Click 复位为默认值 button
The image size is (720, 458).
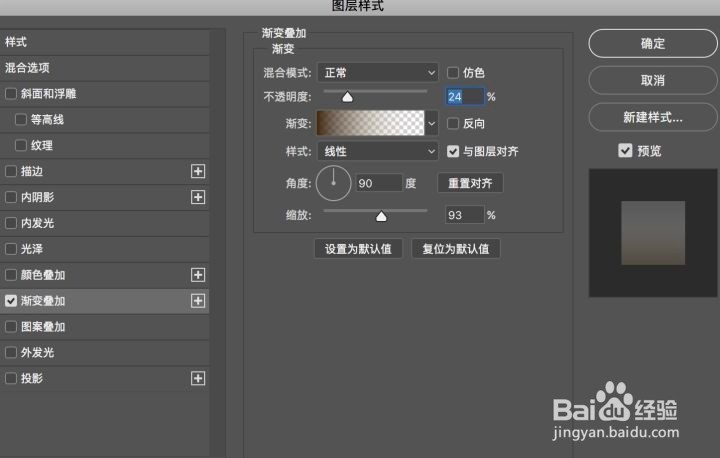tap(456, 249)
